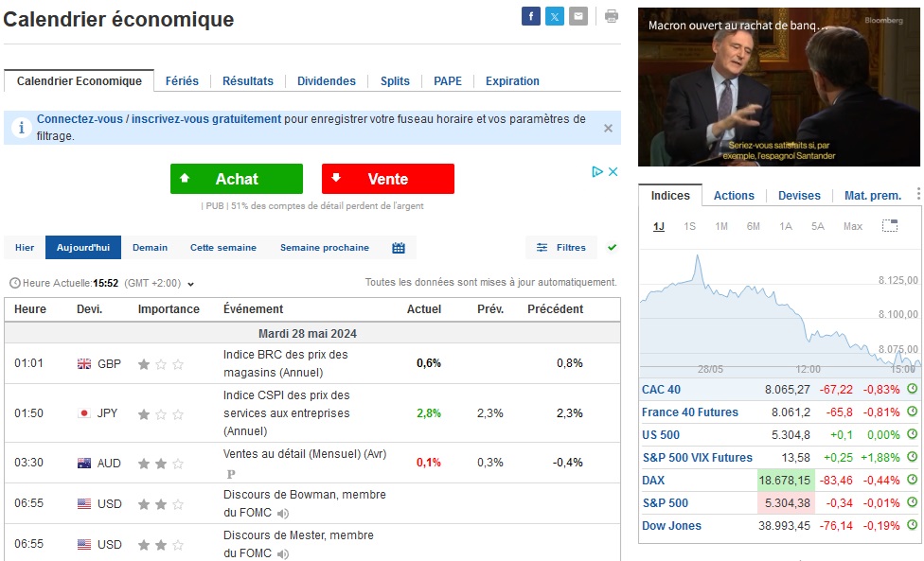Click the clock icon beside Heure Actuelle
This screenshot has width=924, height=561.
point(15,283)
